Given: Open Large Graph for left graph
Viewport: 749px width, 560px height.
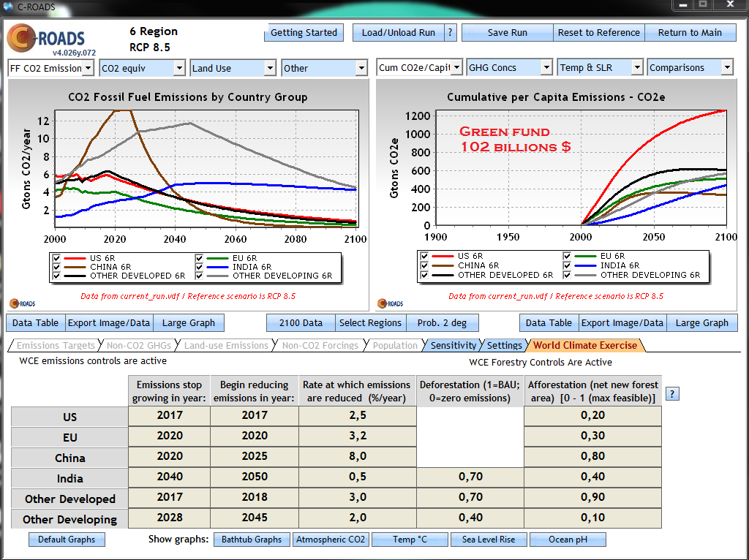Looking at the screenshot, I should (188, 322).
